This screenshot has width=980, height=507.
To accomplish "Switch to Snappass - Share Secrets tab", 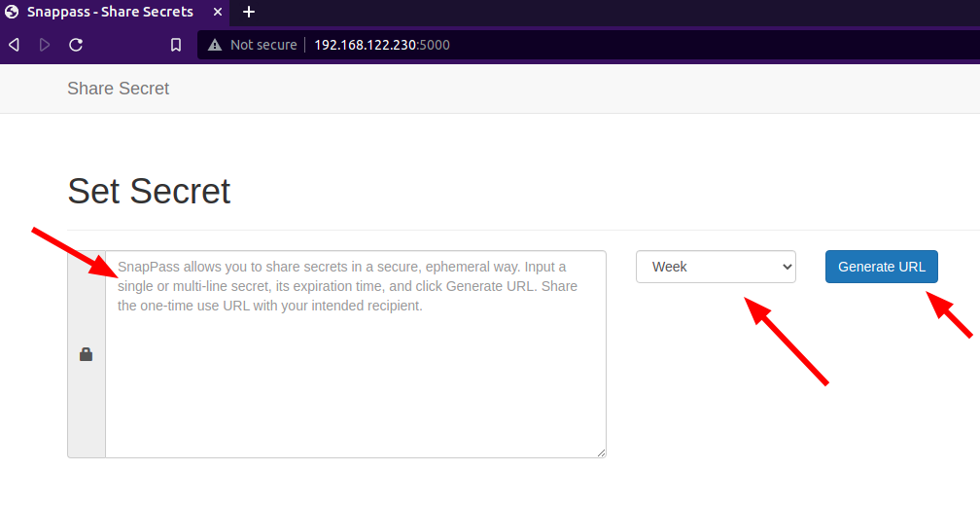I will click(115, 13).
